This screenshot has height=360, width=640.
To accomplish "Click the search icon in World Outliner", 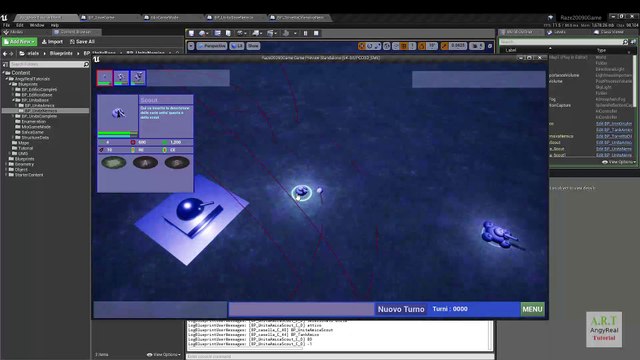I will tap(625, 42).
